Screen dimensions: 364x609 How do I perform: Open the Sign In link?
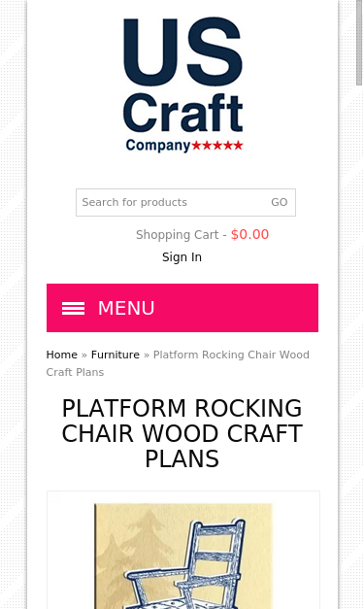click(x=182, y=257)
